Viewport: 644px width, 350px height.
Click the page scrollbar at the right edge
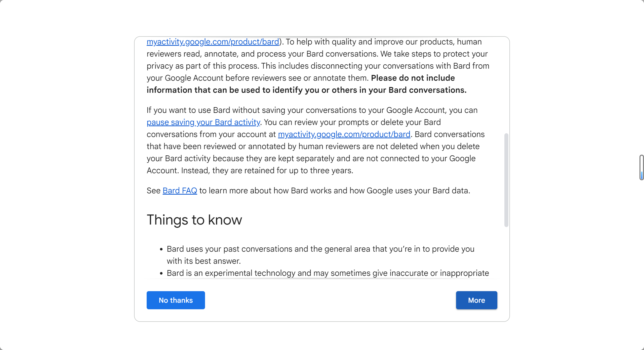tap(641, 167)
